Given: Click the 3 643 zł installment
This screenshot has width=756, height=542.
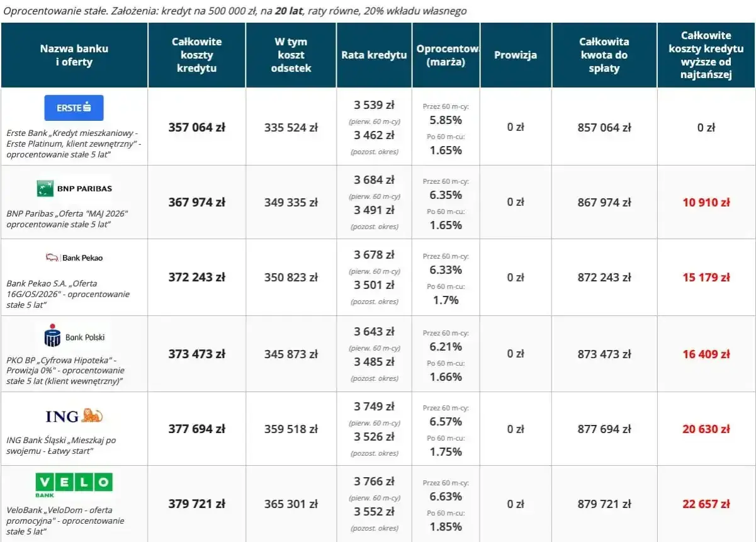Looking at the screenshot, I should (x=375, y=331).
